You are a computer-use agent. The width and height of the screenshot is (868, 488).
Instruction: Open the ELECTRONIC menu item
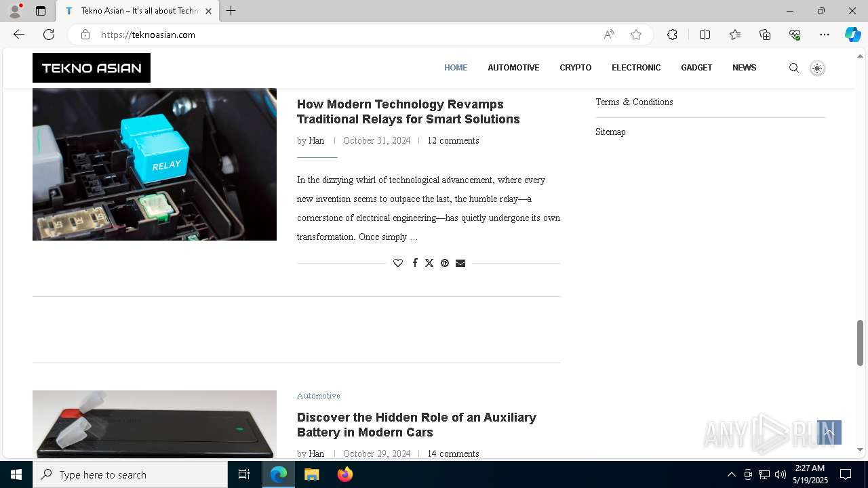click(x=636, y=68)
